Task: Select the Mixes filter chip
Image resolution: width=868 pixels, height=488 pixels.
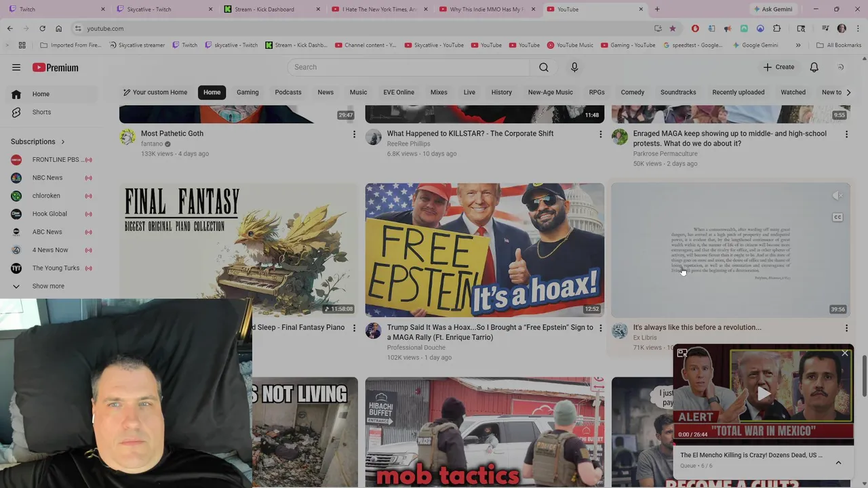Action: [x=439, y=92]
